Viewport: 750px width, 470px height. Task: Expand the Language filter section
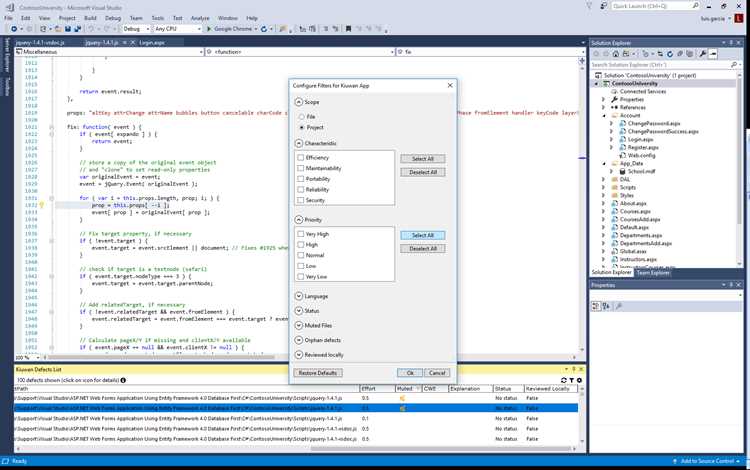pyautogui.click(x=299, y=296)
